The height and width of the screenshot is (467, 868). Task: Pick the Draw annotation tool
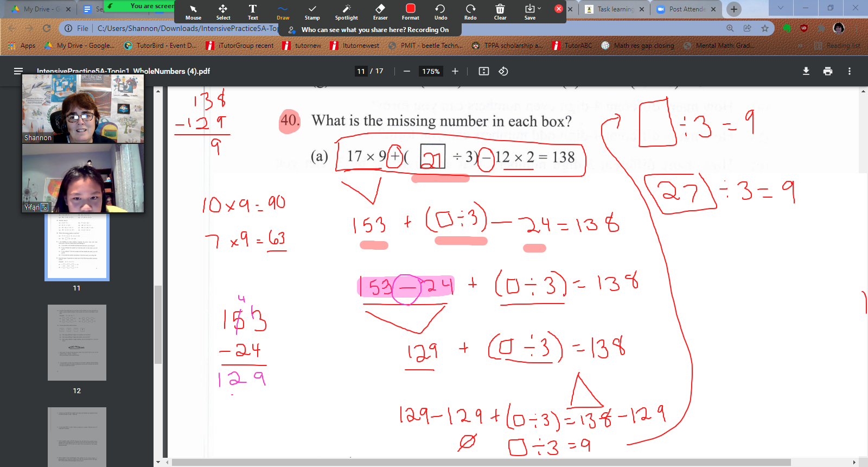pyautogui.click(x=283, y=12)
